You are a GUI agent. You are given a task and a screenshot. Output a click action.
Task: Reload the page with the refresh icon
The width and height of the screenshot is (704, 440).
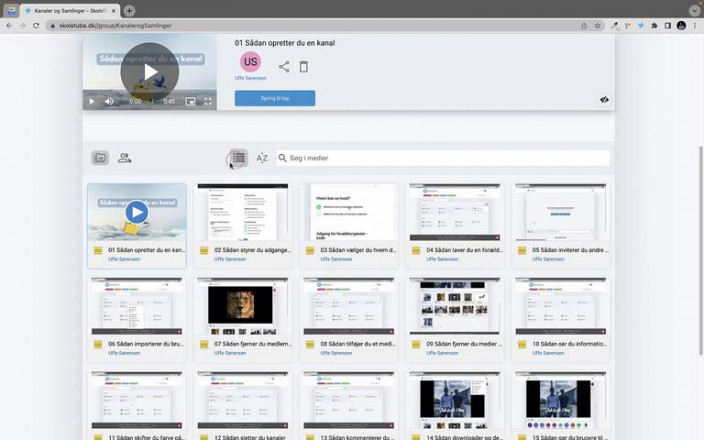pyautogui.click(x=36, y=26)
